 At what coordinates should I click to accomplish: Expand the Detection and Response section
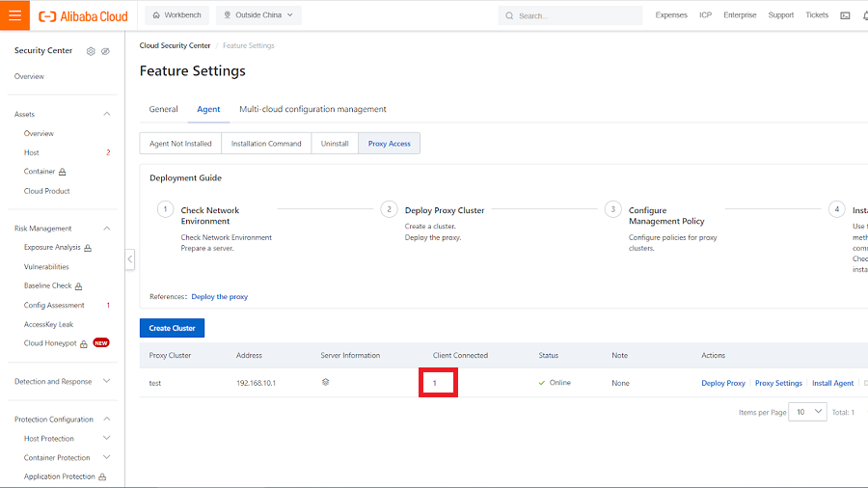tap(107, 382)
